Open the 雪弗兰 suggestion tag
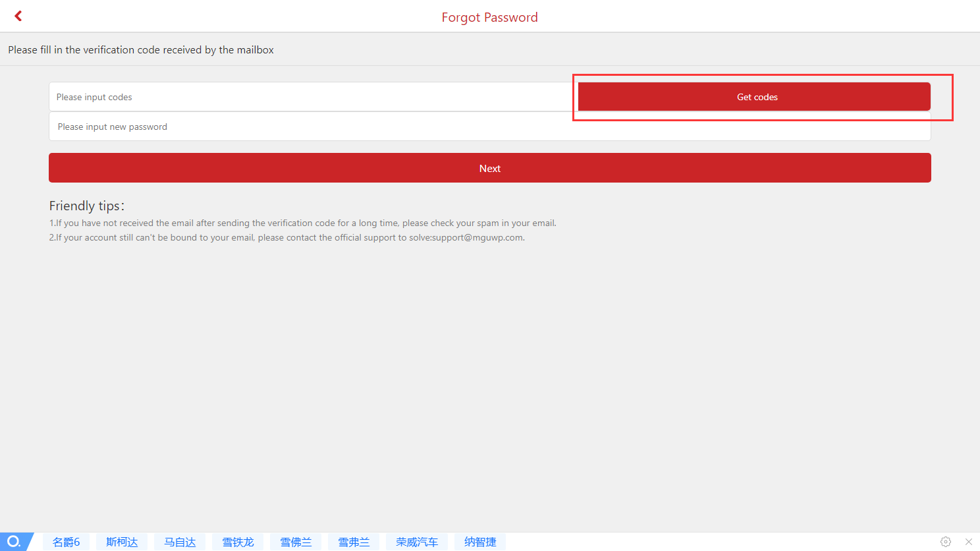This screenshot has width=980, height=551. pos(354,542)
